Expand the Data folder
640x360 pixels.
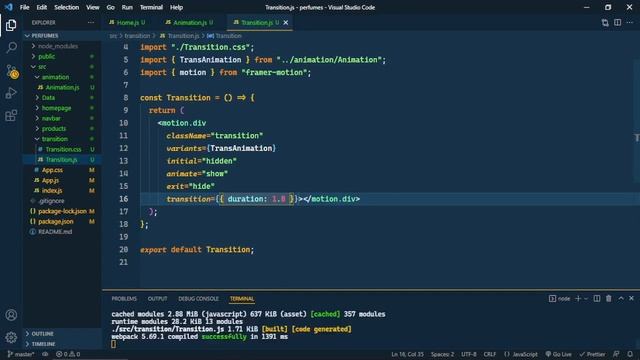pos(62,98)
